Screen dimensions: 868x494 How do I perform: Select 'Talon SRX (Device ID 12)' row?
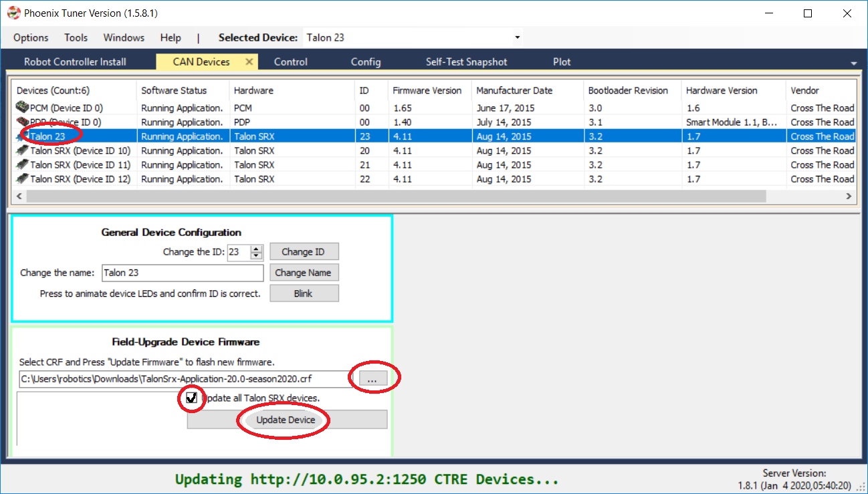click(434, 179)
